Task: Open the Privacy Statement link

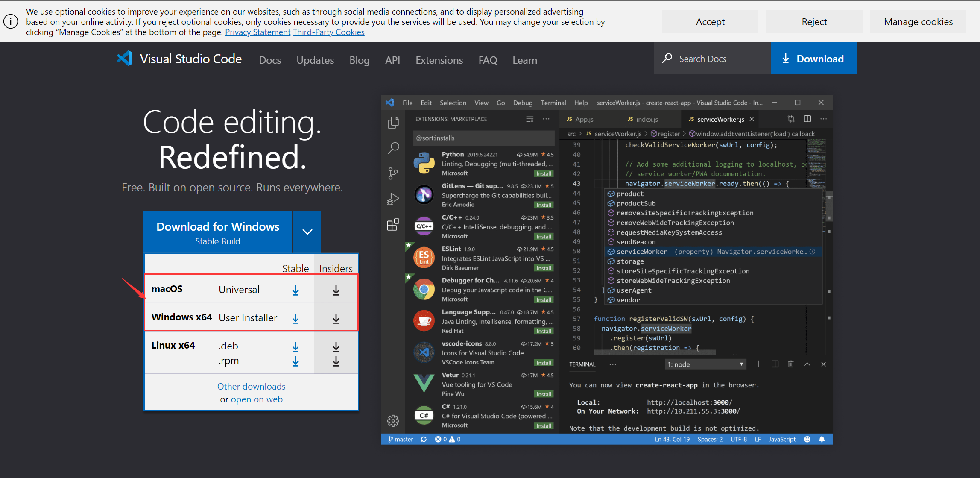Action: pos(257,32)
